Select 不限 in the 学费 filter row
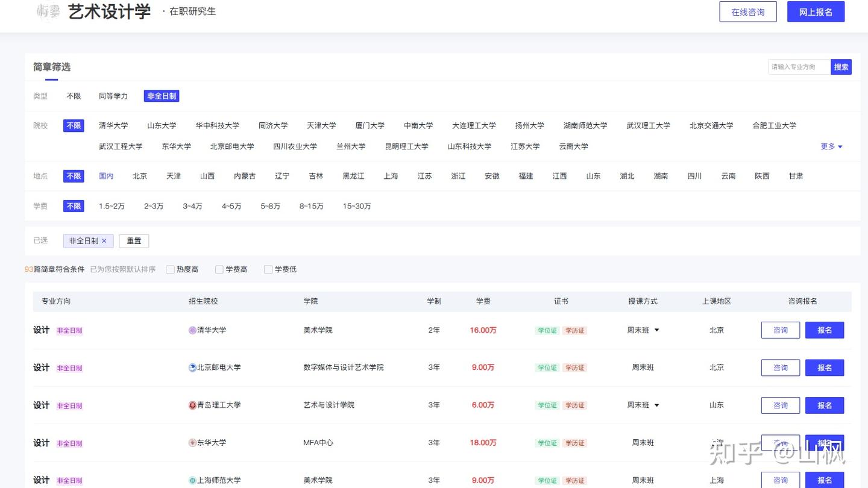 click(x=74, y=206)
